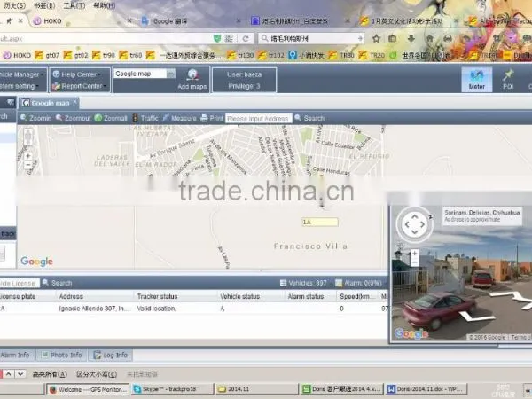
Task: Sort by Alarm status column header
Action: point(306,296)
